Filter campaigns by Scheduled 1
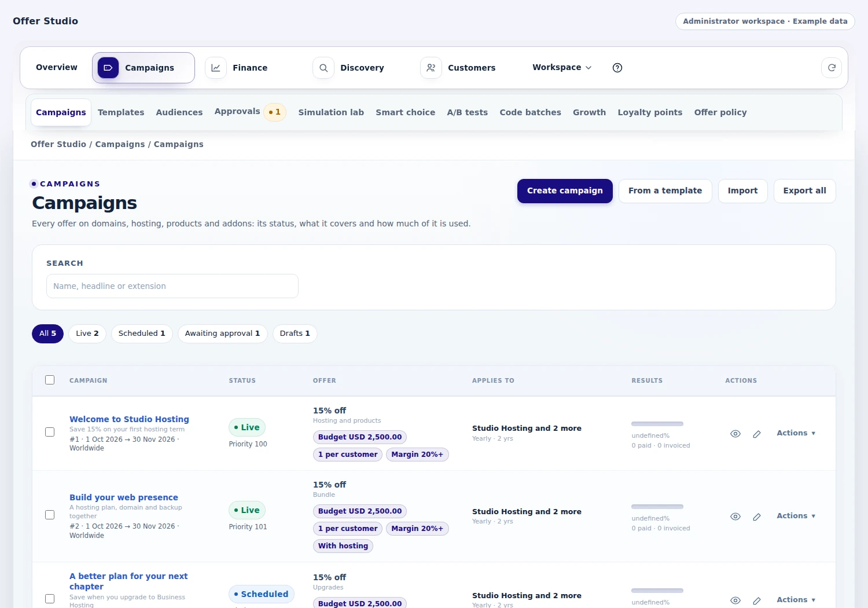The image size is (868, 608). (x=142, y=334)
